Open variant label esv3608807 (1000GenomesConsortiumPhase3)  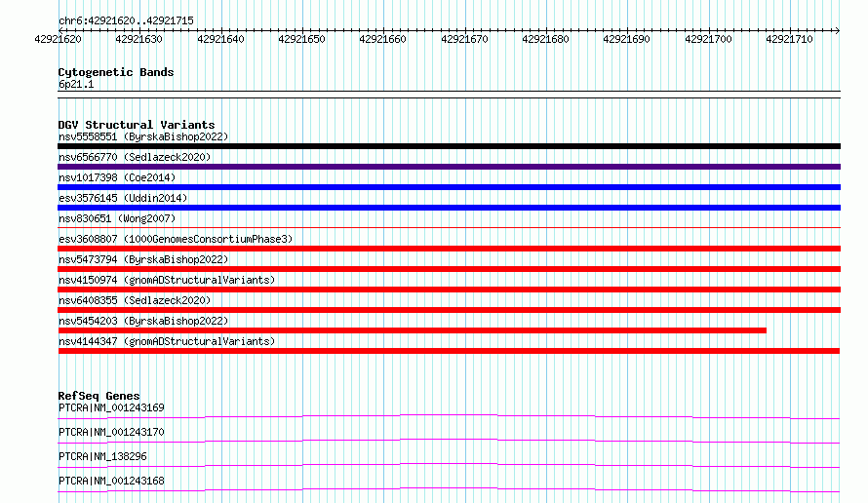pyautogui.click(x=176, y=239)
